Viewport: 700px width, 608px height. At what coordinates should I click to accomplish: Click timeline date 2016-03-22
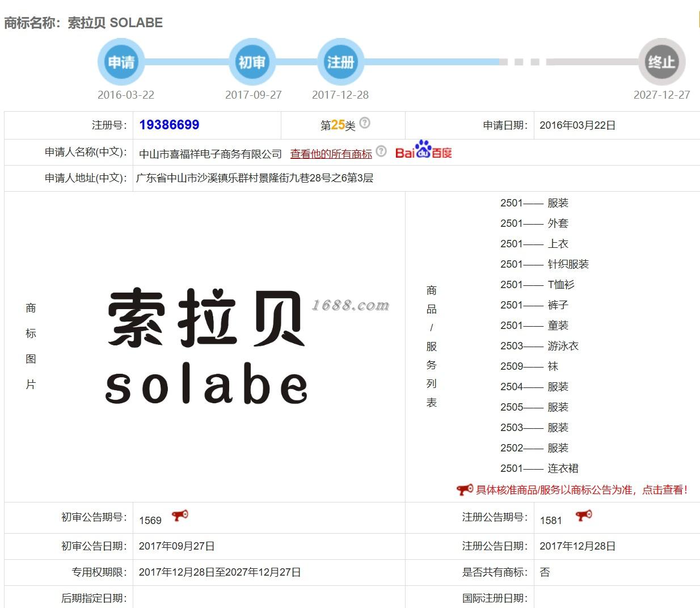click(126, 95)
